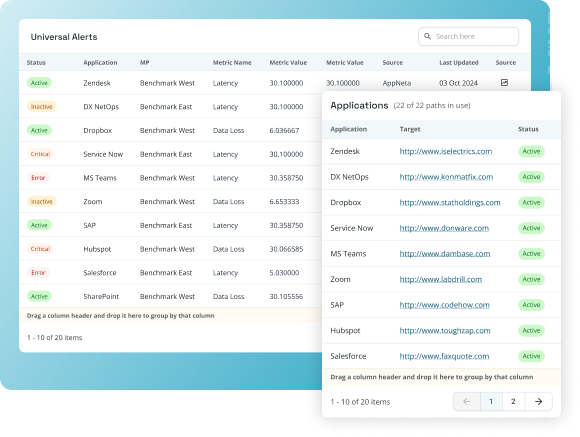This screenshot has height=437, width=580.
Task: Open the http://www.konmatfix.com link
Action: [x=446, y=177]
